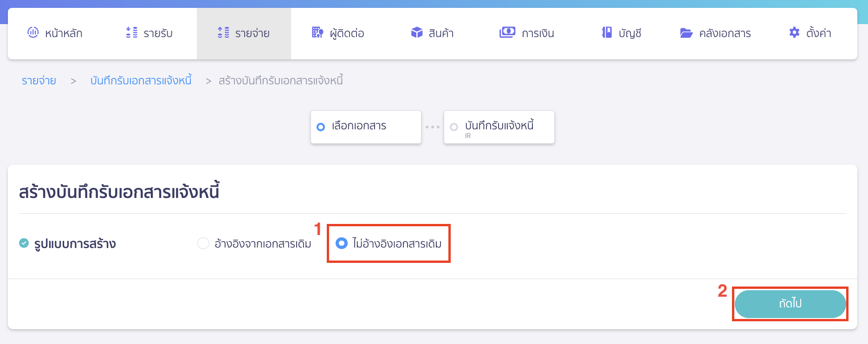Screen dimensions: 868x344
Task: Click the dotted connector between step cards
Action: tap(433, 127)
